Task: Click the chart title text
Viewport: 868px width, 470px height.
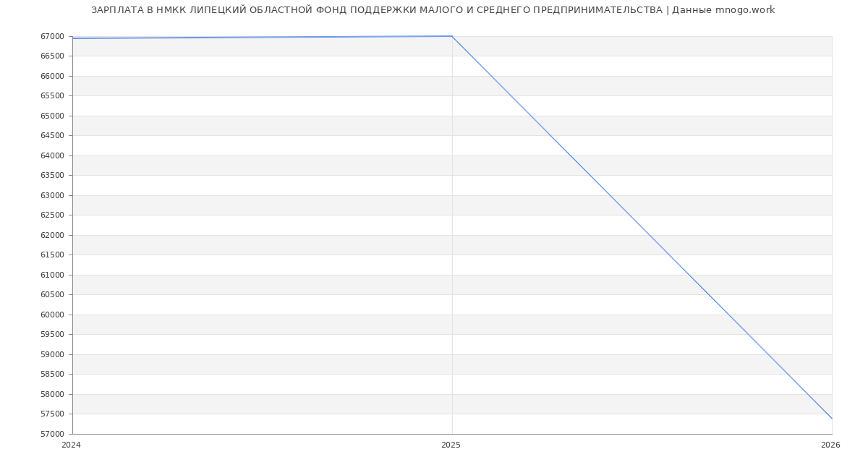Action: (433, 10)
